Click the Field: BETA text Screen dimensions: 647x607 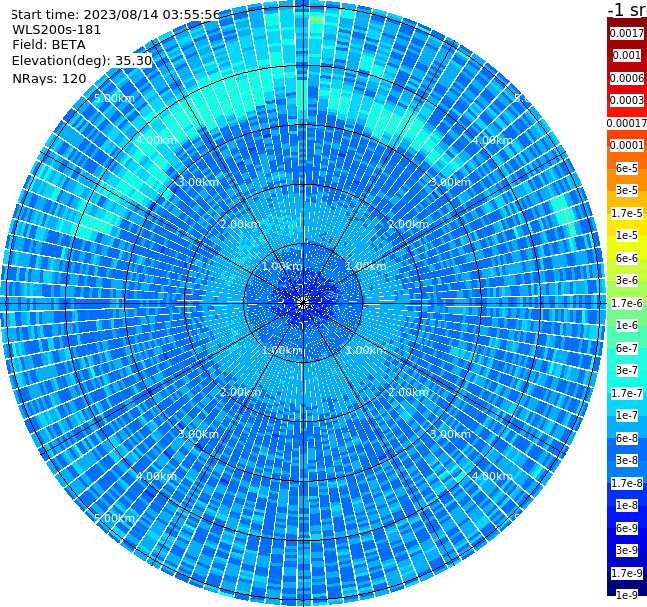(49, 45)
